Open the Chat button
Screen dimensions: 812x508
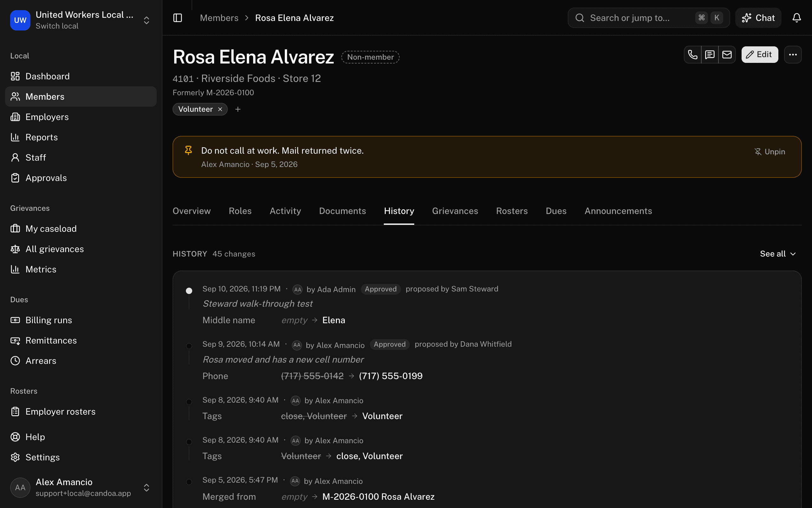click(758, 18)
